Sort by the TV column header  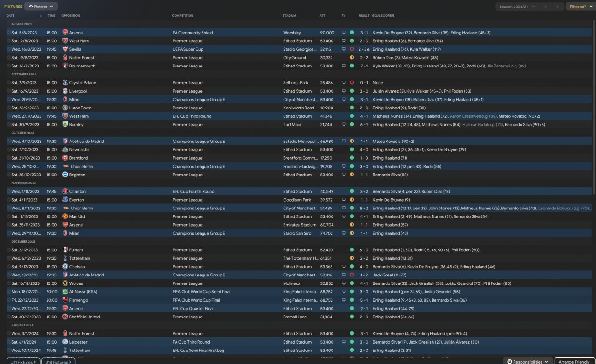pyautogui.click(x=344, y=16)
